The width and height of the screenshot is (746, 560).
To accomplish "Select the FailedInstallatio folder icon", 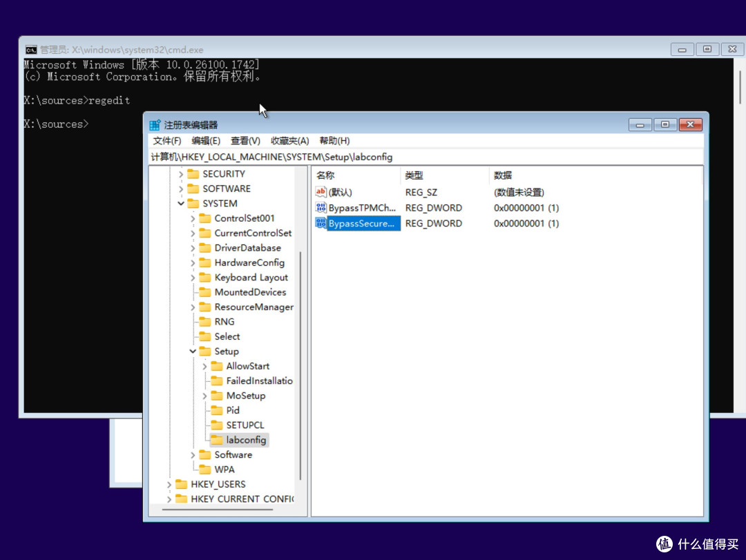I will pyautogui.click(x=217, y=380).
